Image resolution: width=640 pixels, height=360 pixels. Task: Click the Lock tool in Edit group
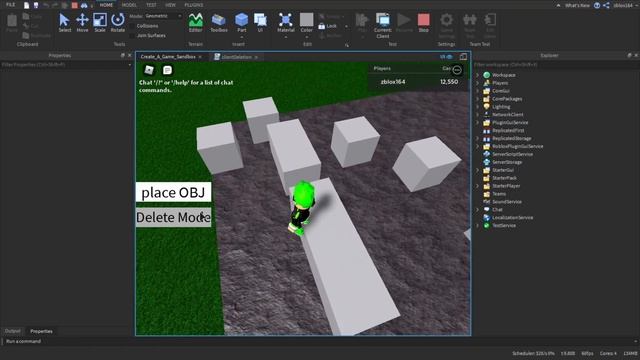[x=328, y=26]
